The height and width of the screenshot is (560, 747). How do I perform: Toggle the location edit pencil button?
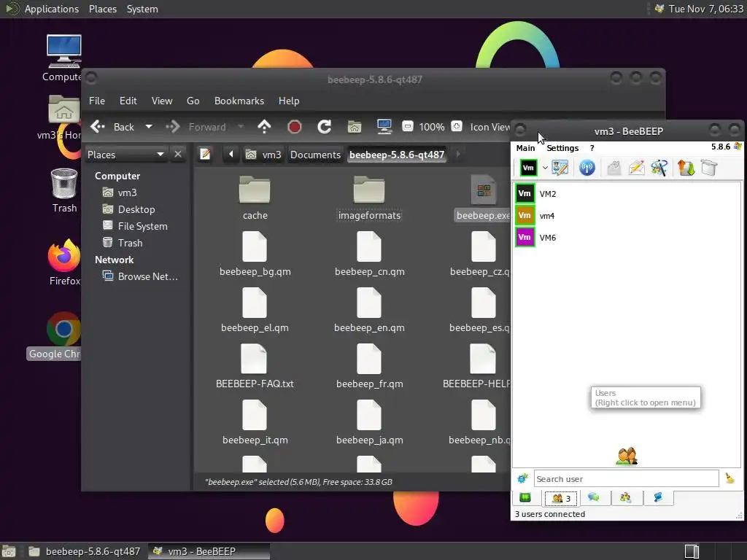205,155
